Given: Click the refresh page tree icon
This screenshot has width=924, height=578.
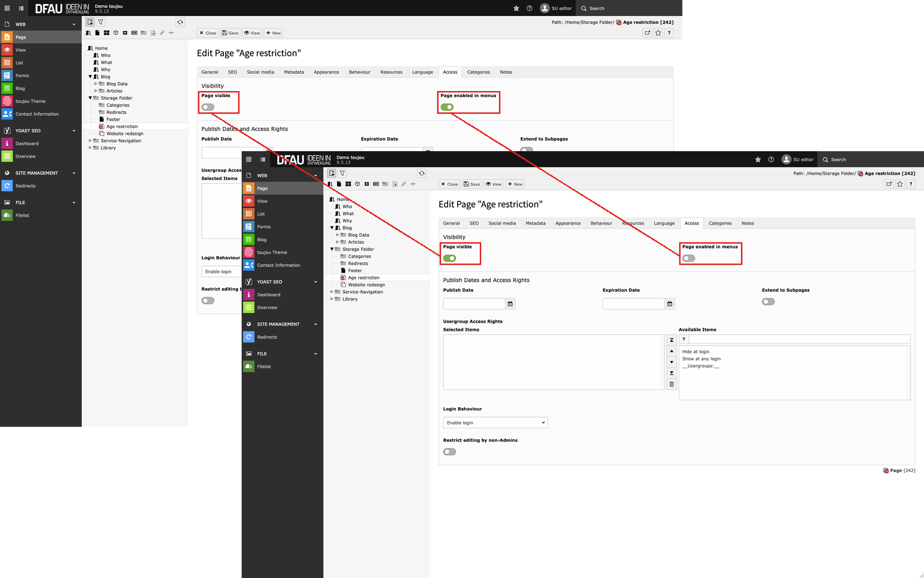Looking at the screenshot, I should 422,173.
